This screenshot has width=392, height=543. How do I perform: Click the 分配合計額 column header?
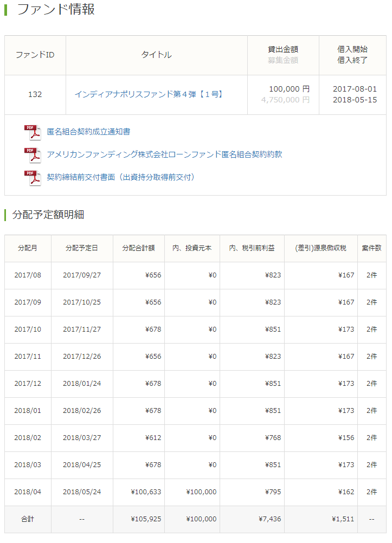click(x=138, y=248)
